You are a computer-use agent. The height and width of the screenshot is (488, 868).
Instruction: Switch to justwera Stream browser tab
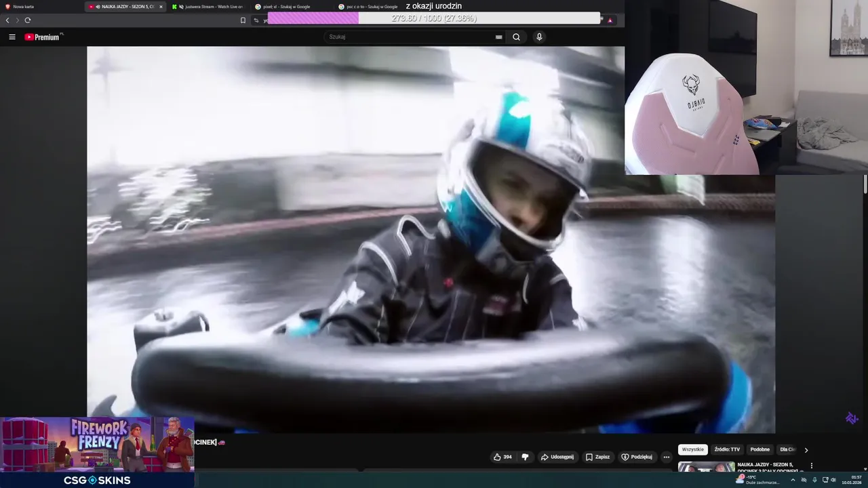pos(209,6)
